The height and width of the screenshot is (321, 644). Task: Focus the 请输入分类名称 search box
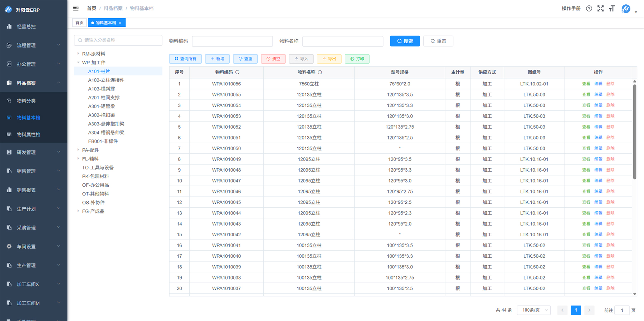[x=118, y=40]
